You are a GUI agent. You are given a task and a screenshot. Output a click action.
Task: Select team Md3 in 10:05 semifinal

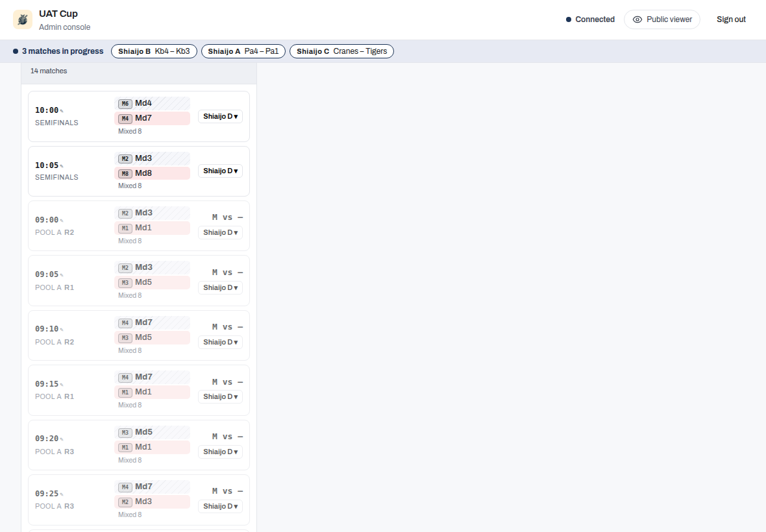point(153,158)
